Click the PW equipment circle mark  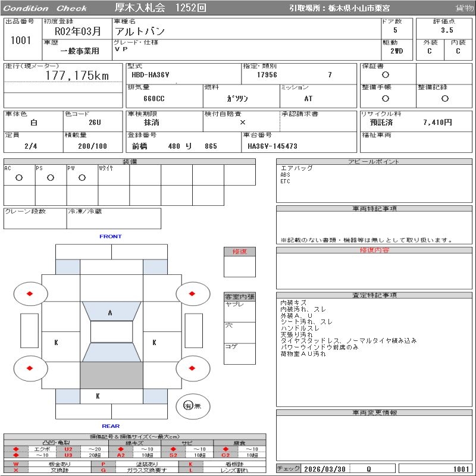pyautogui.click(x=82, y=178)
